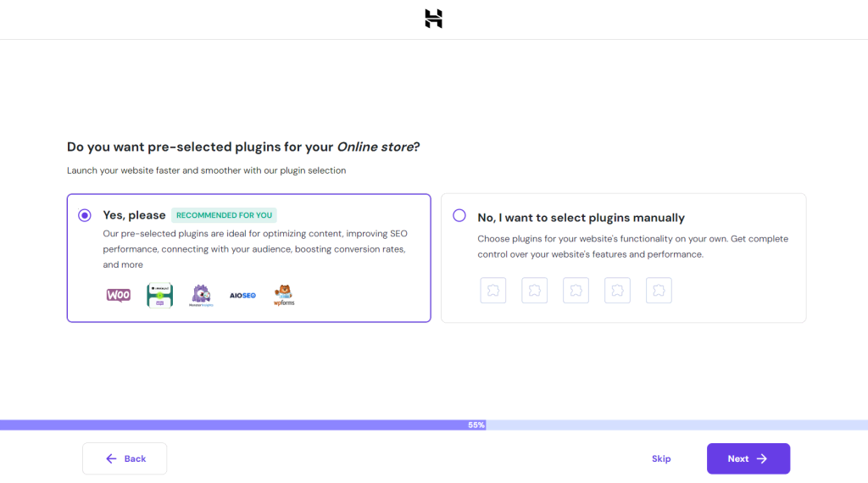Click the pre-selected plugins description paragraph

[x=255, y=249]
